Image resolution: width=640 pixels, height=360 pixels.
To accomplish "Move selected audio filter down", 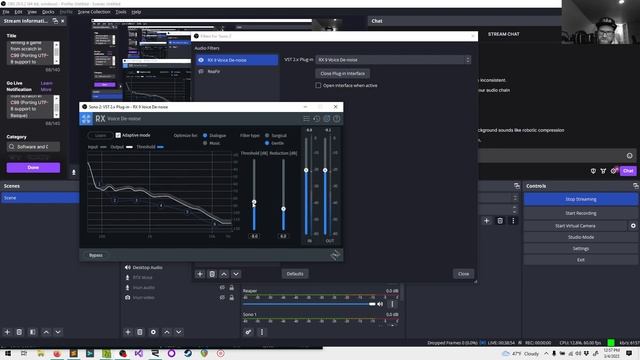I will pos(236,274).
